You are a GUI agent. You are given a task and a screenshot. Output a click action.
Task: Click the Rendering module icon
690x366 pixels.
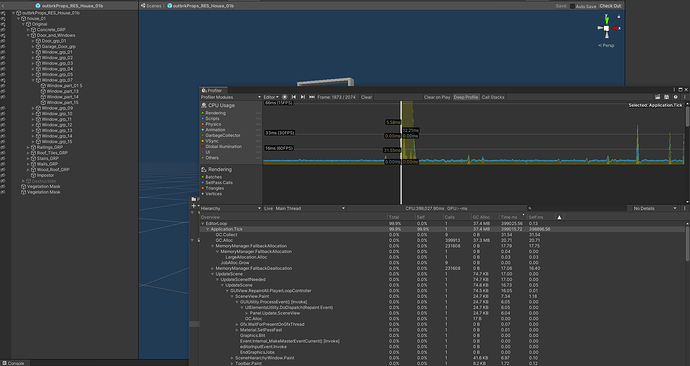point(204,169)
